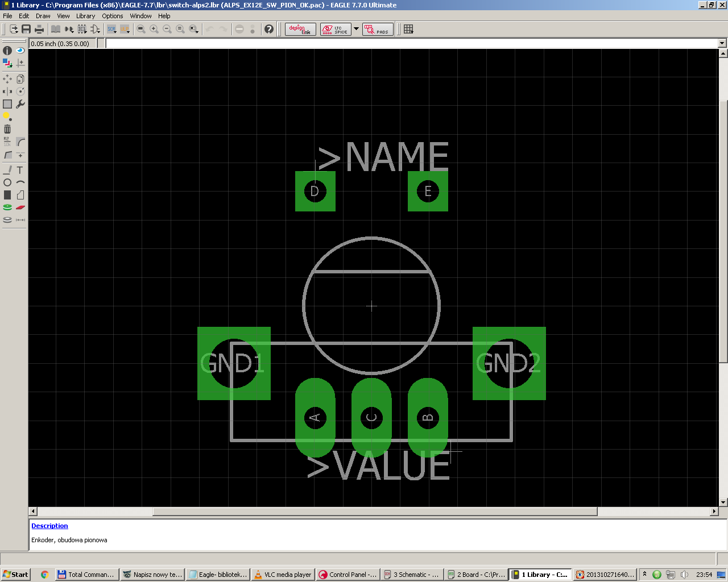Select the green Pad tool
The width and height of the screenshot is (728, 582).
coord(7,207)
